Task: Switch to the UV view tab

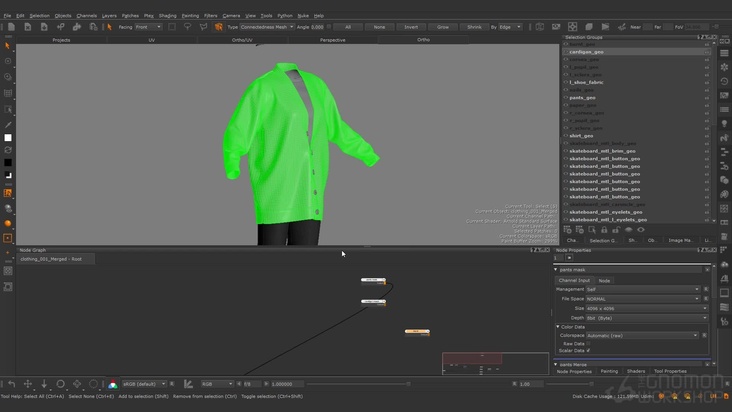Action: tap(152, 40)
